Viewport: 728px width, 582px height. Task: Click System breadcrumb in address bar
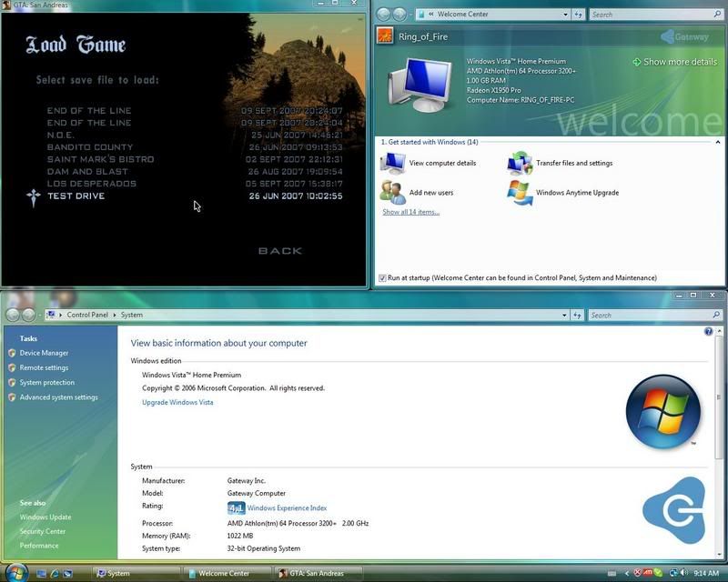click(132, 315)
